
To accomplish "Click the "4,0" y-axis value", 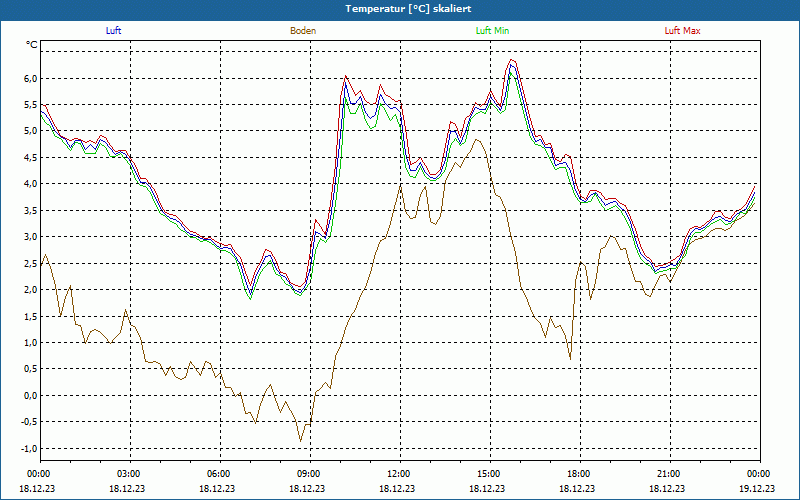I will tap(31, 184).
